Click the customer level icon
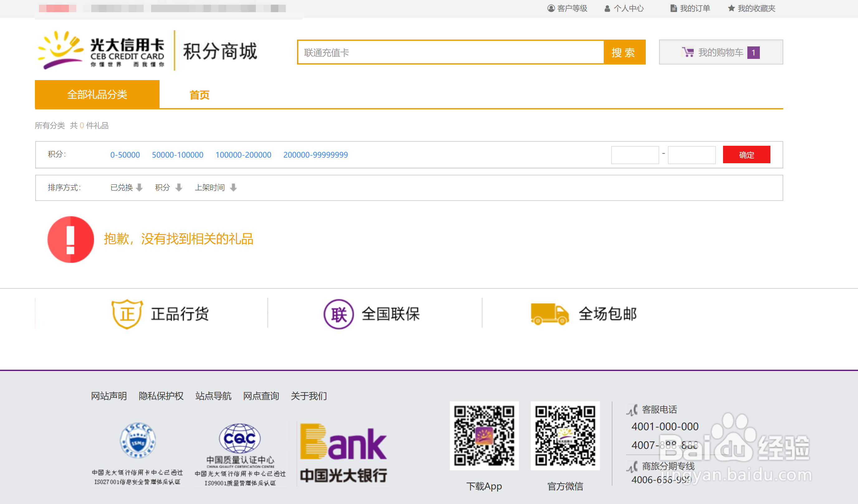The width and height of the screenshot is (858, 504). click(551, 8)
